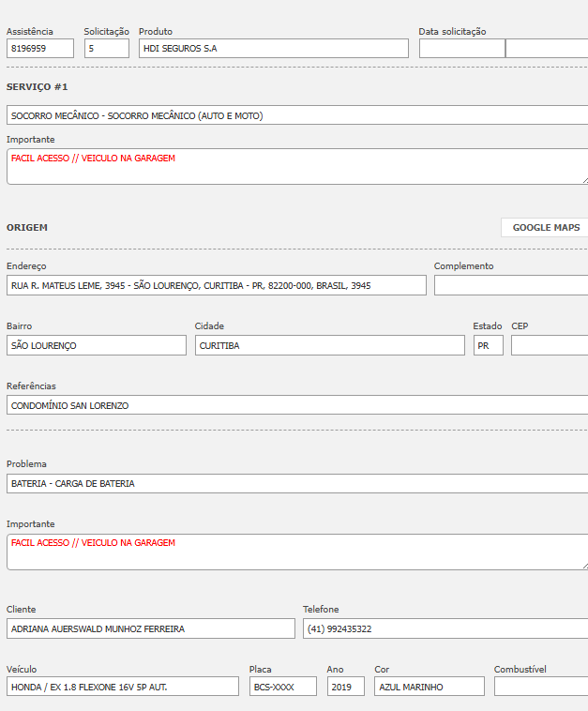The image size is (588, 711).
Task: Click the GOOGLE MAPS button
Action: pos(545,227)
